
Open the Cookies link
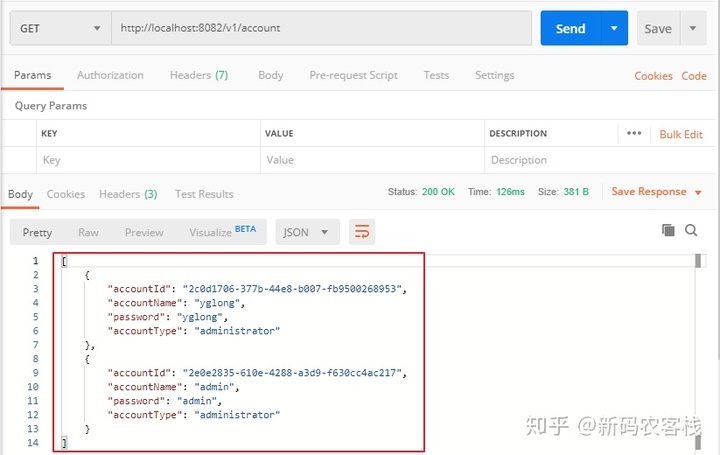[x=653, y=76]
